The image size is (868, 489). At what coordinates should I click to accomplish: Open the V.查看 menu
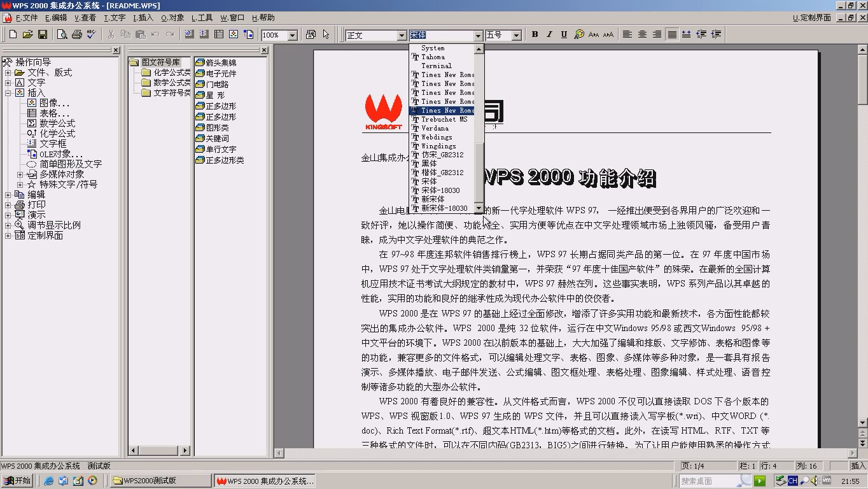click(x=85, y=18)
